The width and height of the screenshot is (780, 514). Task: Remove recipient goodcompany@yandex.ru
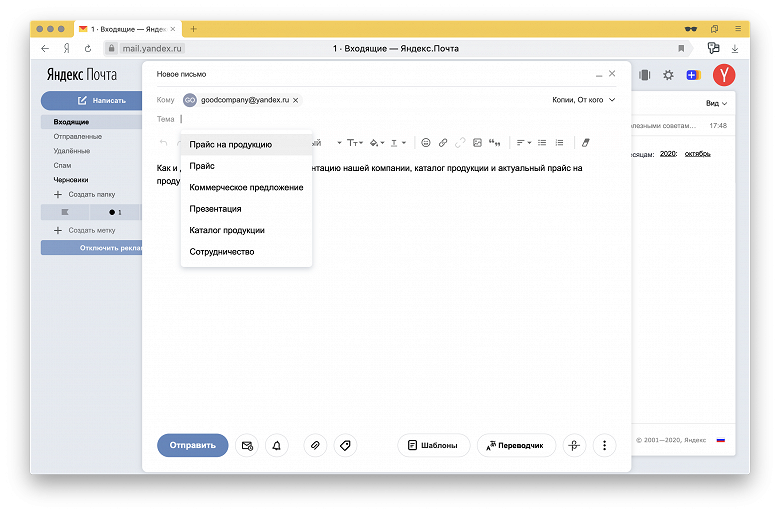tap(295, 100)
